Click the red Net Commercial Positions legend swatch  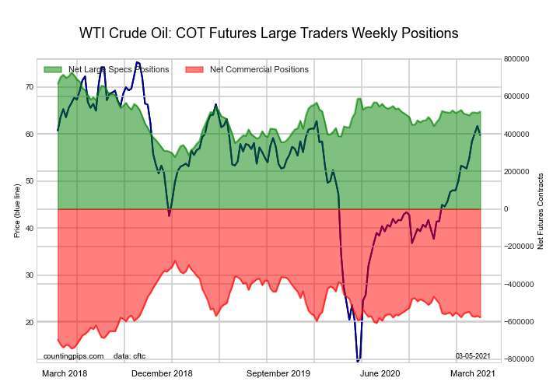pos(194,70)
